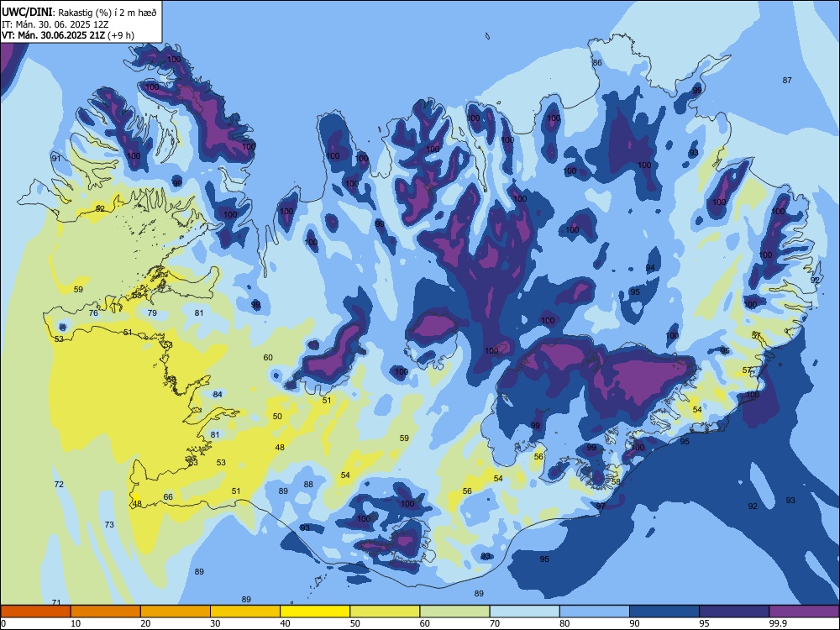Click the humidity value 66 on Reykjanes coast
840x630 pixels.
[x=168, y=497]
